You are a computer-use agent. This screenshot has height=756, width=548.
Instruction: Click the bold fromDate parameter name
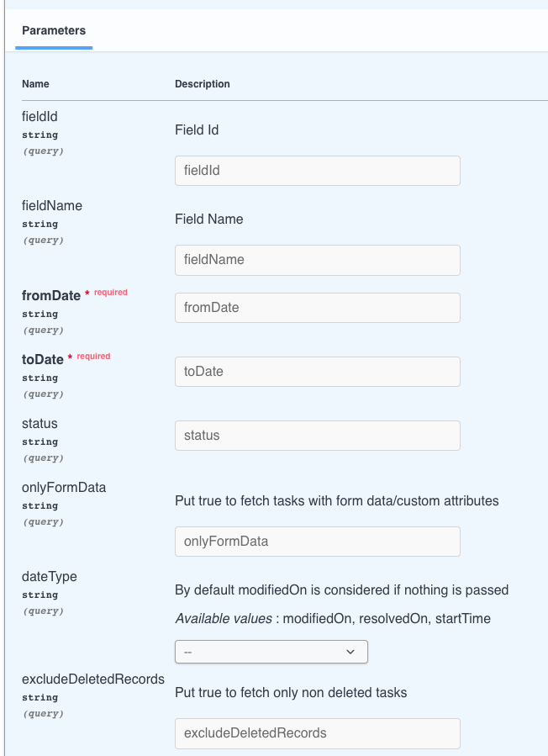[51, 296]
